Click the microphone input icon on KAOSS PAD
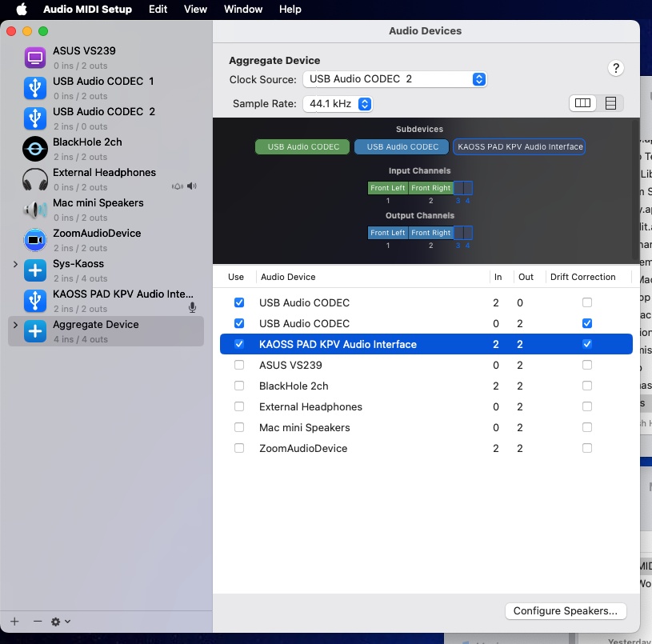652x644 pixels. (192, 307)
